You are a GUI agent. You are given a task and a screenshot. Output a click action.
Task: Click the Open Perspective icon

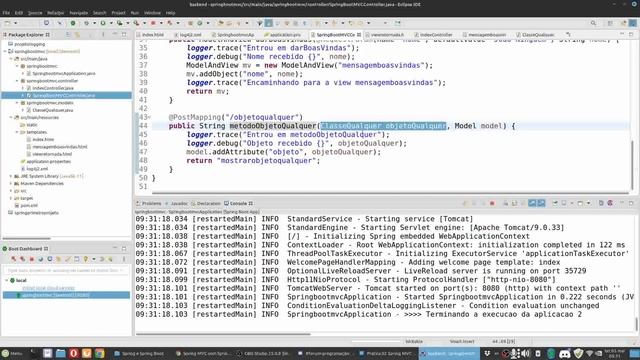pos(611,23)
